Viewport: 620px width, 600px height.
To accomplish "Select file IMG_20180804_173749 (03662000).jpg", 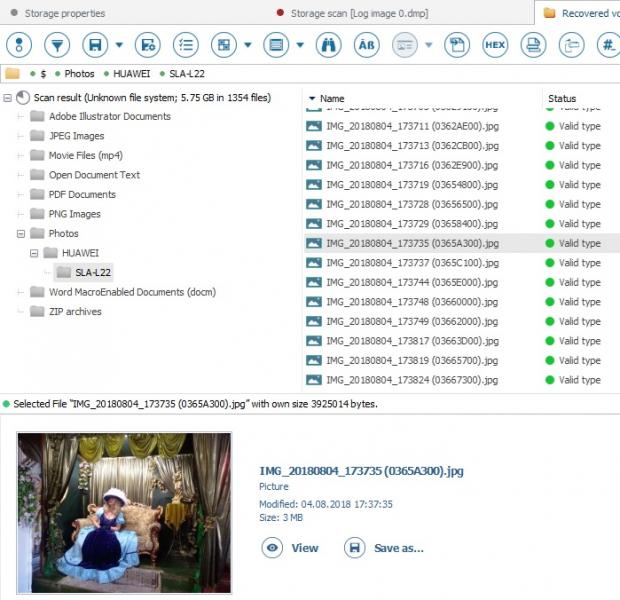I will click(x=412, y=322).
